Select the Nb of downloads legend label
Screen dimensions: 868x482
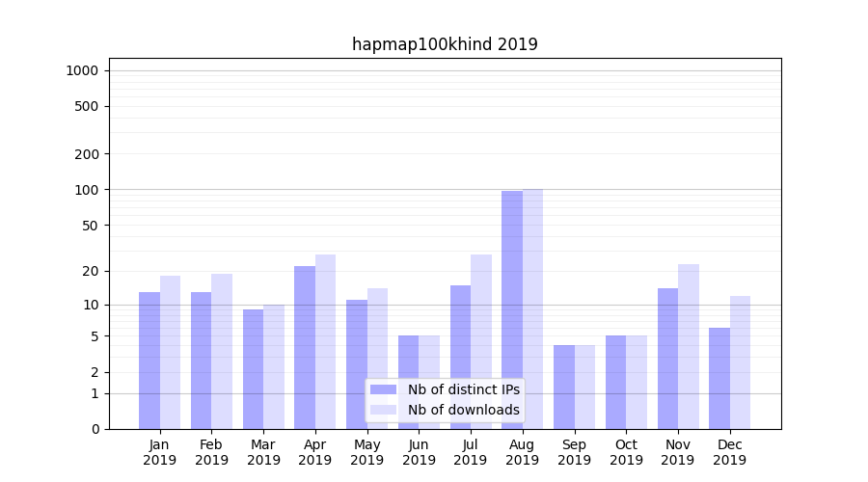point(463,410)
